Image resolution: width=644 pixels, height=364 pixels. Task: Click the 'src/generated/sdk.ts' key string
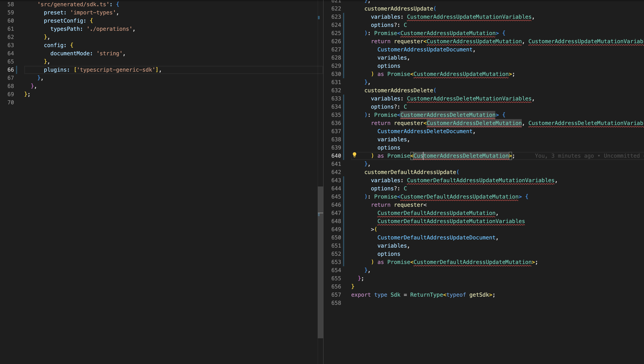click(73, 4)
